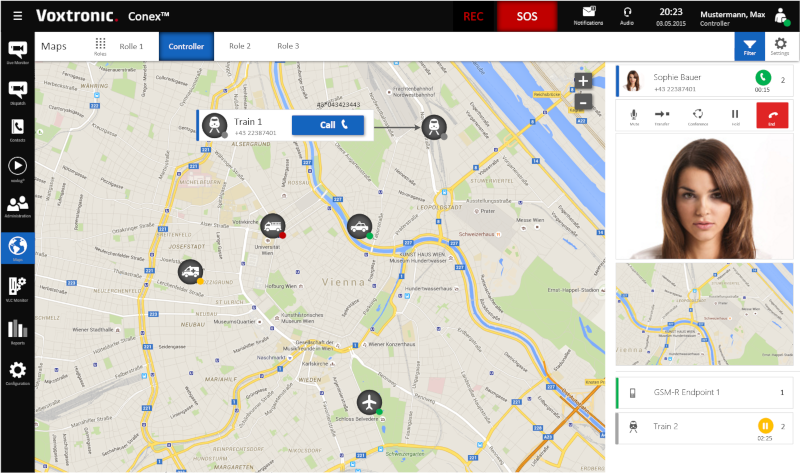Click the train marker at the arrow's end
Image resolution: width=800 pixels, height=473 pixels.
click(434, 126)
